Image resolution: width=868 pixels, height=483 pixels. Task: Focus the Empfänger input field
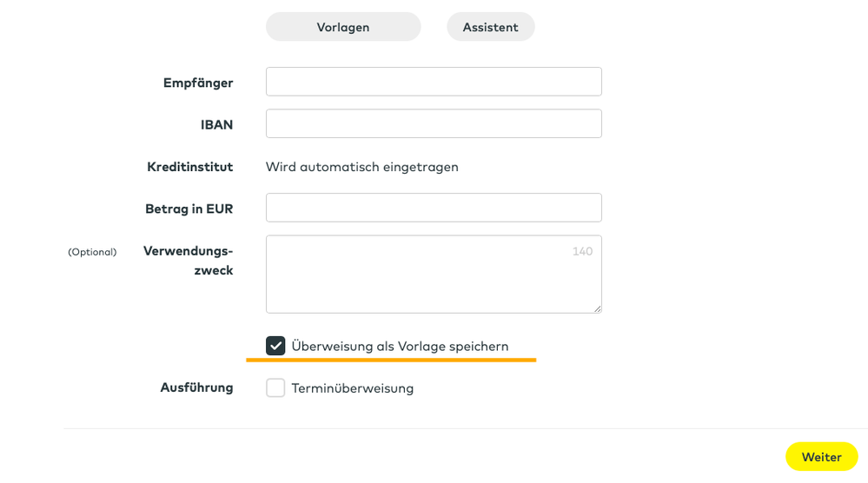click(434, 82)
